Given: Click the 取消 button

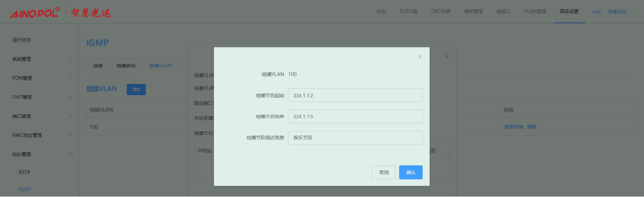Looking at the screenshot, I should pyautogui.click(x=384, y=172).
